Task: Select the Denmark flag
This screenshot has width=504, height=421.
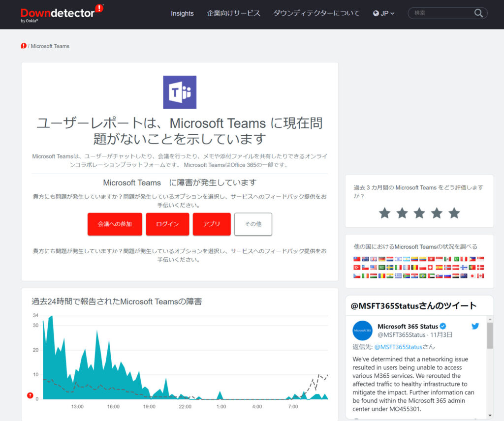Action: (x=480, y=268)
